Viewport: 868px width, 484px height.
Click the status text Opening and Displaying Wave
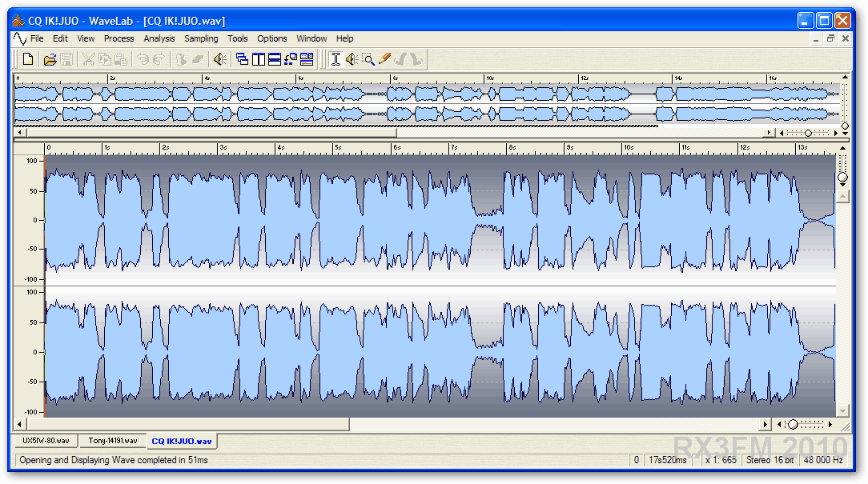[x=114, y=460]
